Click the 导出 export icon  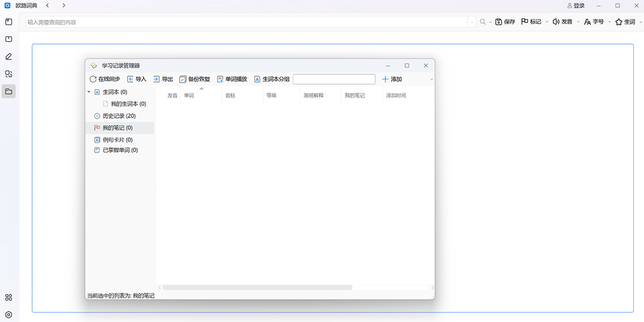point(157,79)
